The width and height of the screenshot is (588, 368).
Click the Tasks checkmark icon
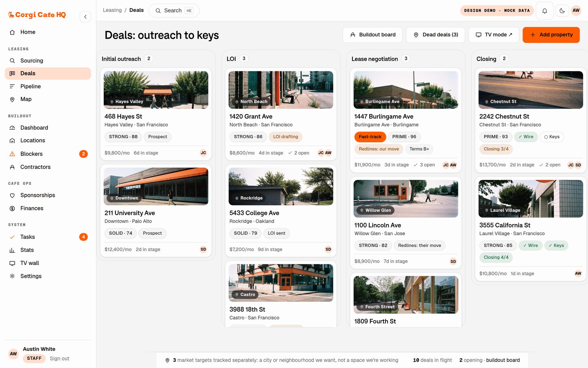(x=12, y=237)
